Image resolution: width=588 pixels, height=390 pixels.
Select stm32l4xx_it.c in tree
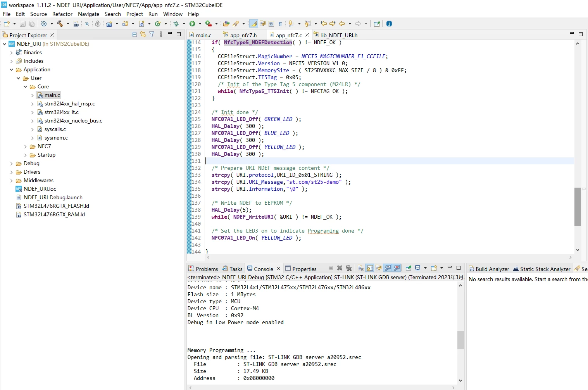61,112
